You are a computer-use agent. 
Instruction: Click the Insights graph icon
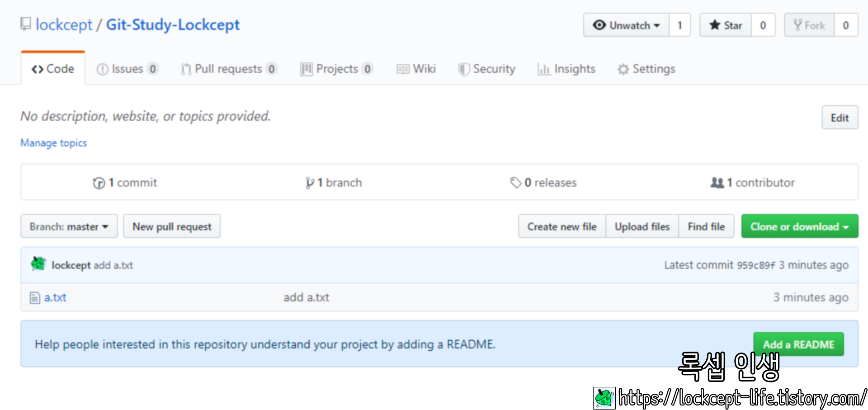pos(544,69)
